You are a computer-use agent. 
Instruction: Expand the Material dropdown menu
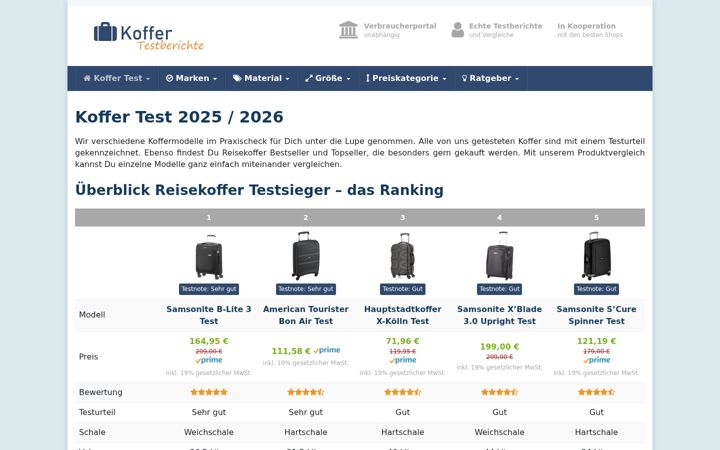[x=261, y=78]
